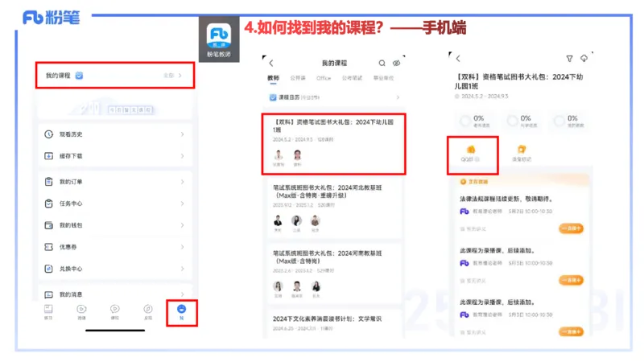The height and width of the screenshot is (362, 644).
Task: Expand the 课程日历 row chevron
Action: 398,97
